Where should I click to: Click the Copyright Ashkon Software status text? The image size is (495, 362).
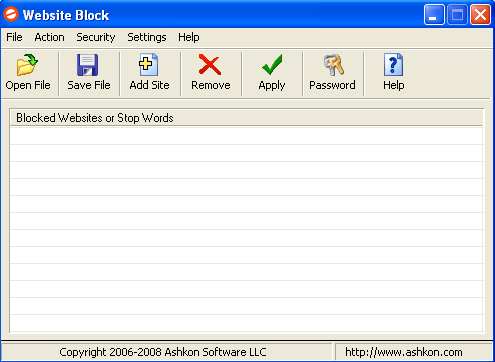(x=163, y=352)
